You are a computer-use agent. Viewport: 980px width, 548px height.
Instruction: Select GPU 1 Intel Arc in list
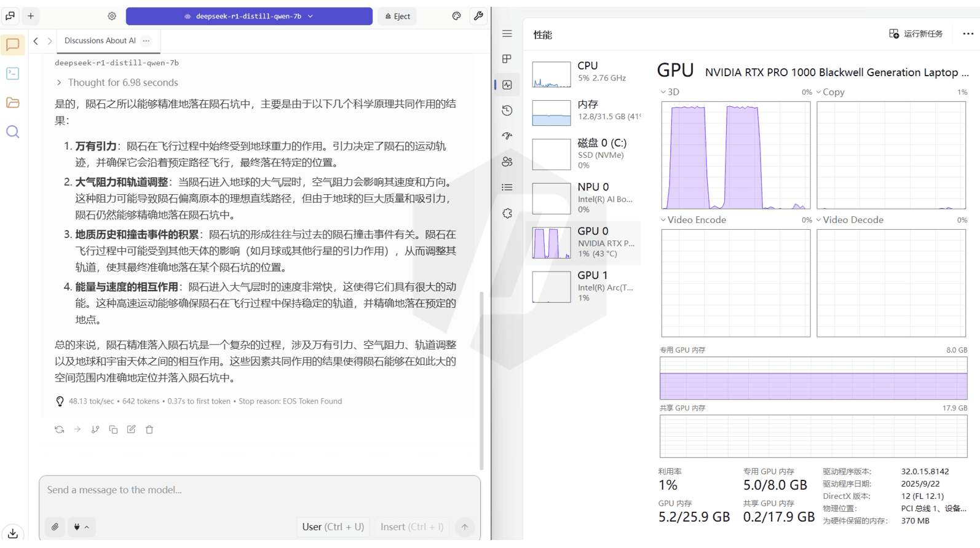tap(584, 286)
